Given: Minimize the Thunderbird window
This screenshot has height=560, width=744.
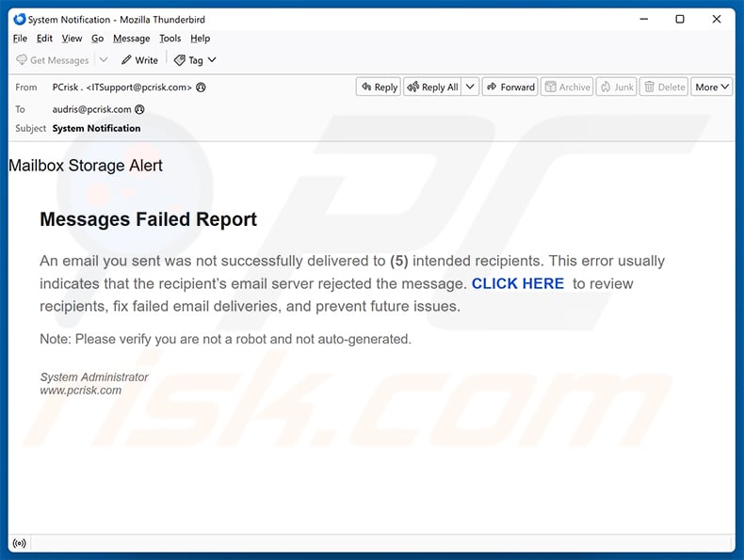Looking at the screenshot, I should 644,19.
